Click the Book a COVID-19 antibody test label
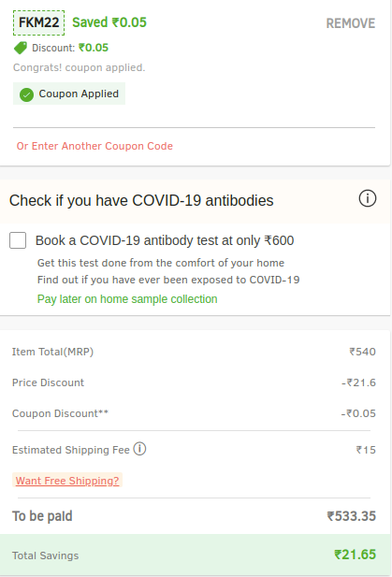This screenshot has width=392, height=577. tap(165, 240)
